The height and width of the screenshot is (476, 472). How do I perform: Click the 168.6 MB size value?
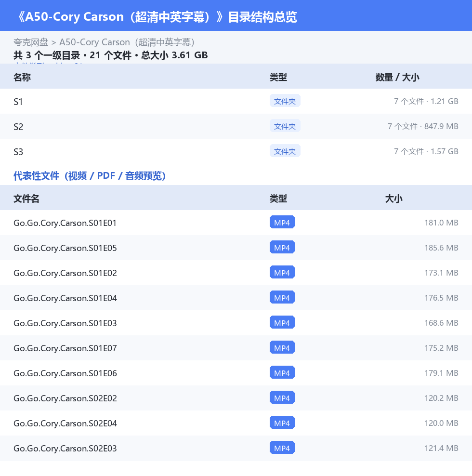click(441, 323)
